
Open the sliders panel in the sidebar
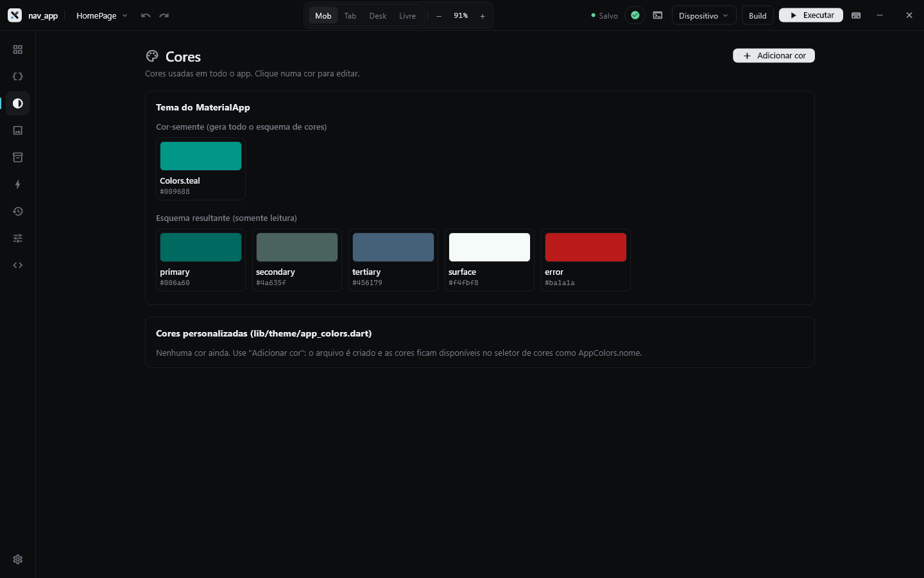point(18,238)
